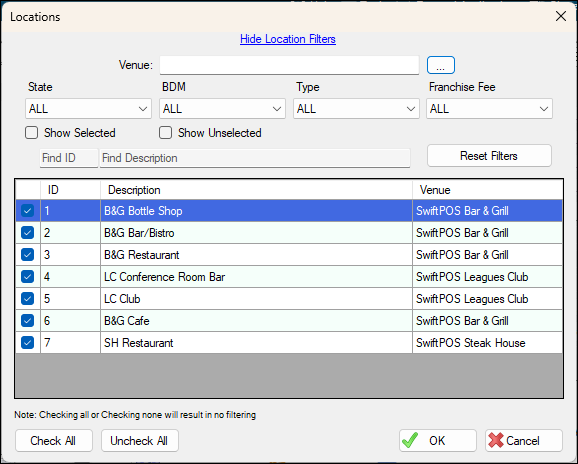Open the venue browse ellipsis button
578x464 pixels.
[441, 65]
